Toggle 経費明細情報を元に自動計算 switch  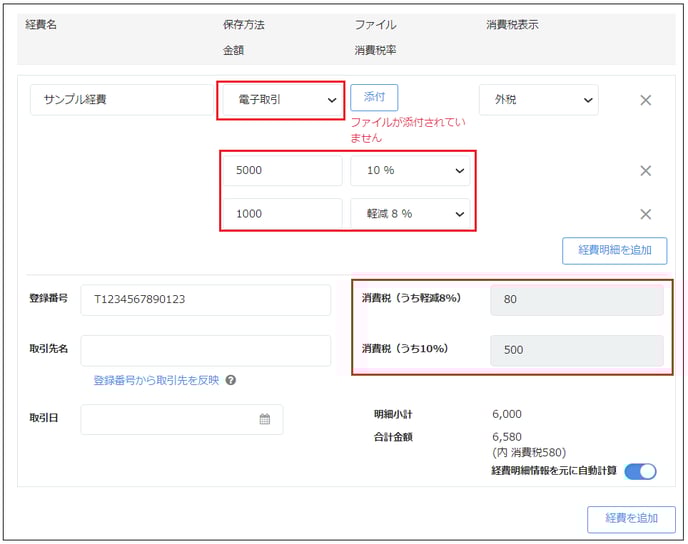pyautogui.click(x=640, y=472)
